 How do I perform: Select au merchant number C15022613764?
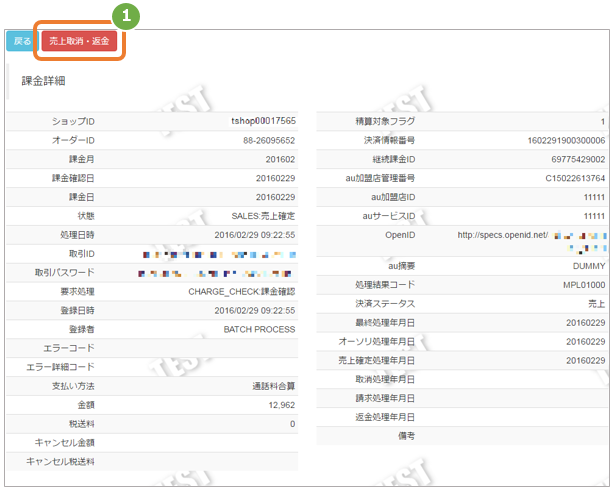[x=575, y=178]
